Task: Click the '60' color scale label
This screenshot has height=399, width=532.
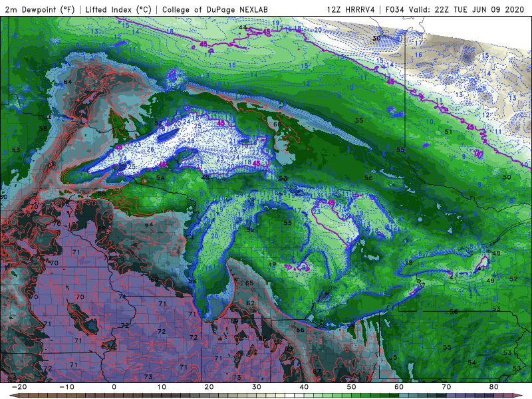Action: [x=399, y=387]
